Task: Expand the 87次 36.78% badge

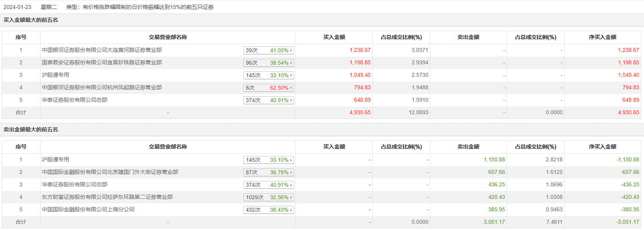Action: pos(268,172)
